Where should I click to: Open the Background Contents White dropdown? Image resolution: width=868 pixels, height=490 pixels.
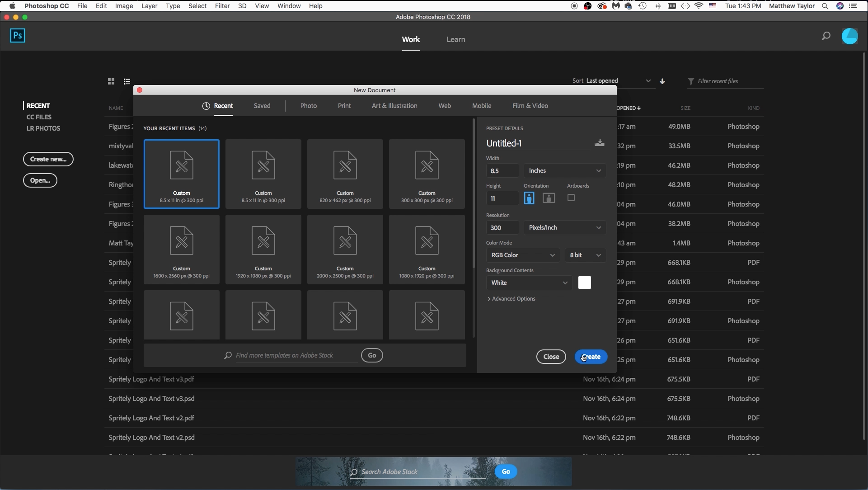tap(529, 283)
